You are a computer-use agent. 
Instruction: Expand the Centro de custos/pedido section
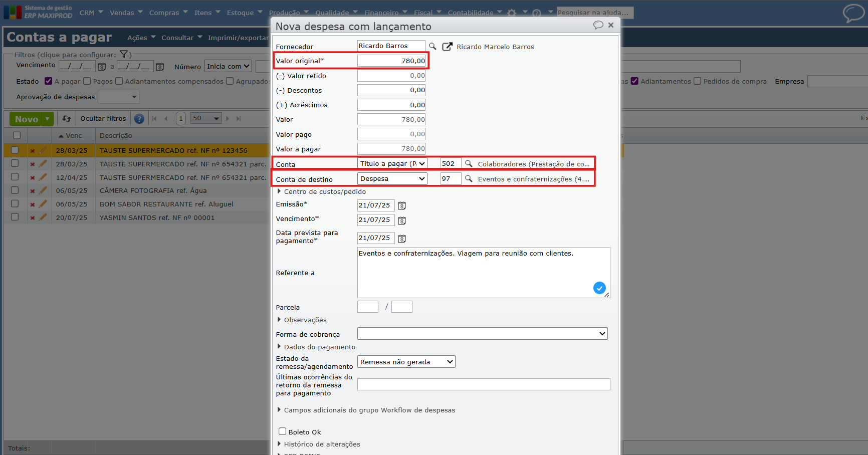(321, 191)
